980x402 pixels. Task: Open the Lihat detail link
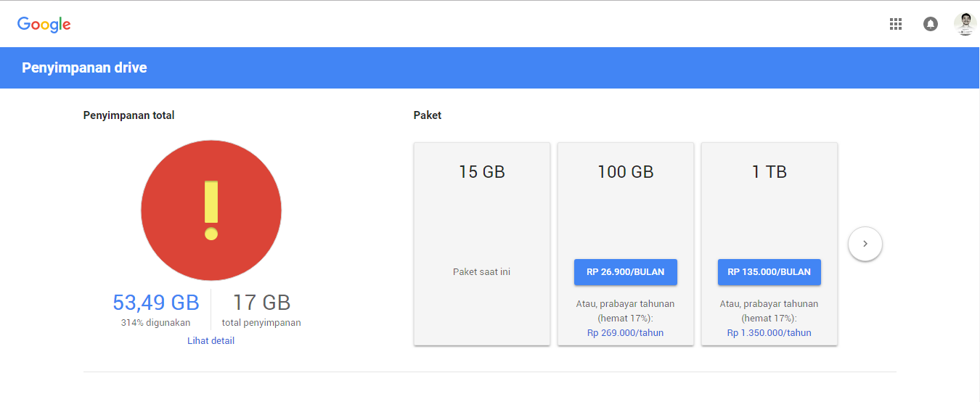pos(211,340)
